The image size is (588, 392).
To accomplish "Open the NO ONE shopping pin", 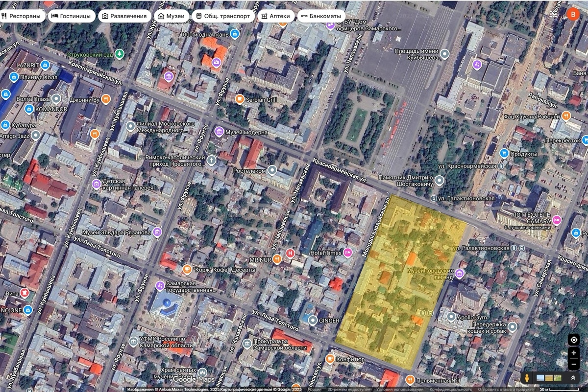I will 27,310.
